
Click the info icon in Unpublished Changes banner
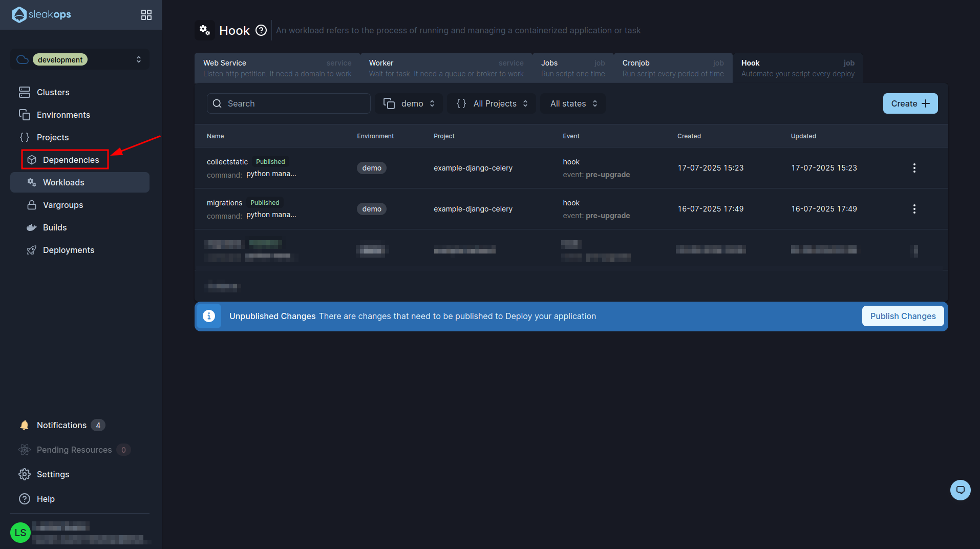click(x=209, y=316)
